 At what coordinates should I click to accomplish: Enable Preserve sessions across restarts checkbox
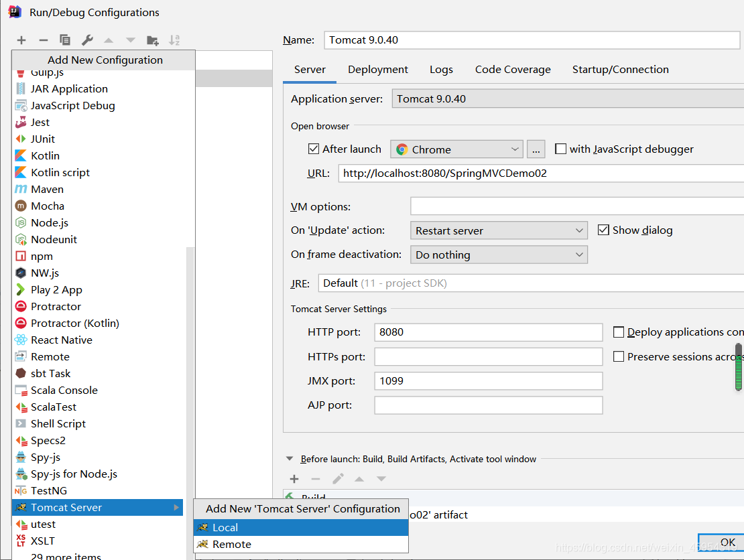tap(618, 356)
